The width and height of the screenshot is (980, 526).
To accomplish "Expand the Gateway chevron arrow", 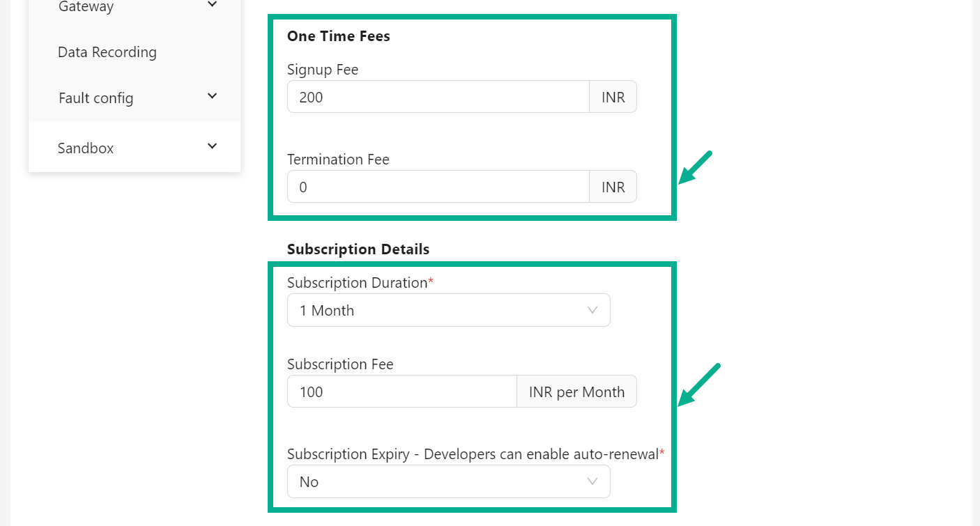I will click(213, 5).
